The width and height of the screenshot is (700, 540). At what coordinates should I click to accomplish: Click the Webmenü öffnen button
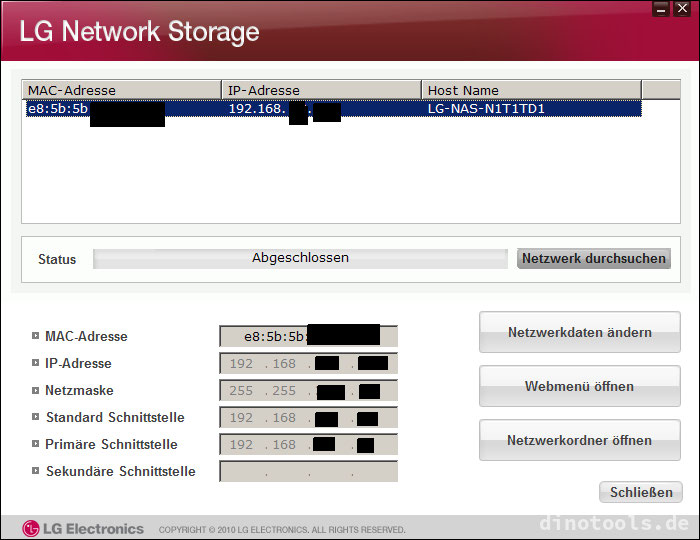click(x=579, y=386)
